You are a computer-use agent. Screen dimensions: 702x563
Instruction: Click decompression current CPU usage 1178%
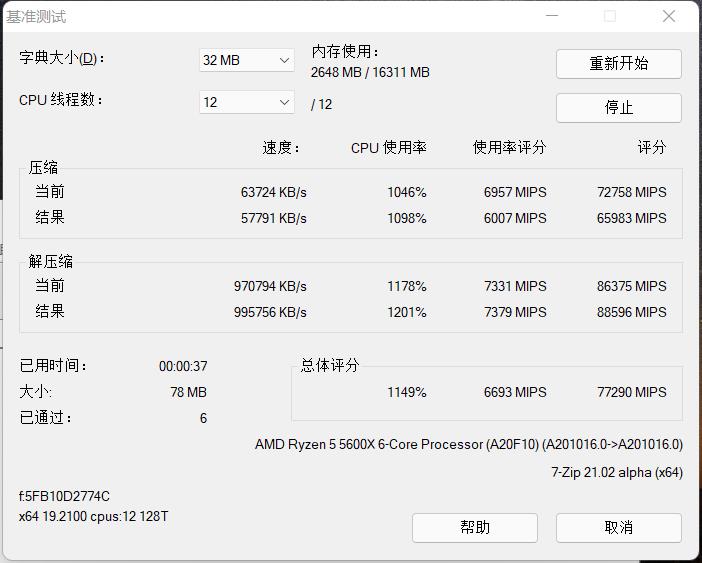tap(407, 286)
